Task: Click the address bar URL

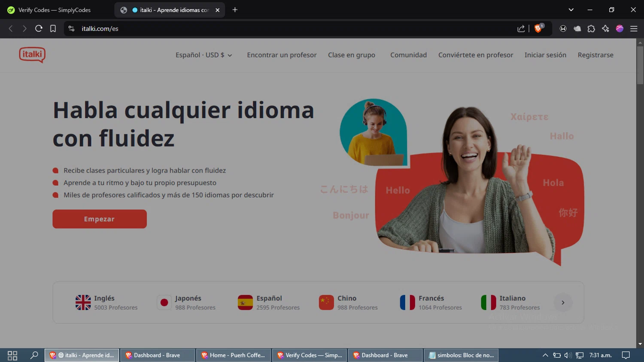Action: [x=100, y=29]
